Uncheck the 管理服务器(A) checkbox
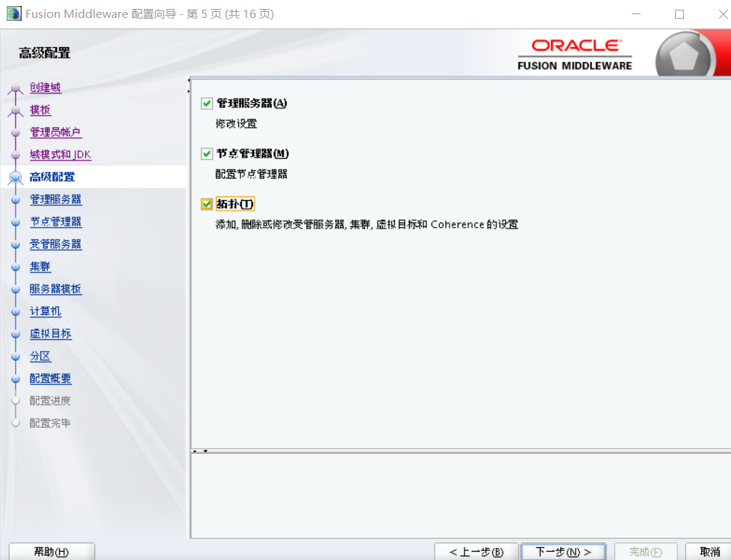This screenshot has height=560, width=731. click(x=206, y=103)
